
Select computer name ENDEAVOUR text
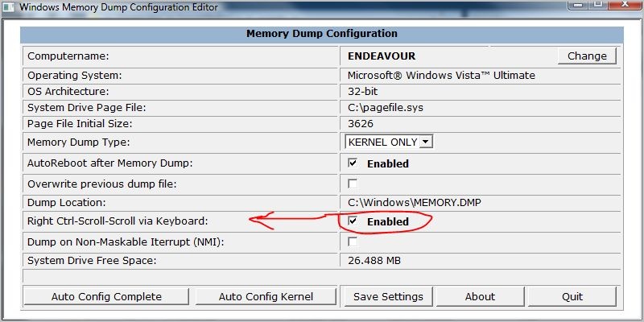tap(382, 56)
